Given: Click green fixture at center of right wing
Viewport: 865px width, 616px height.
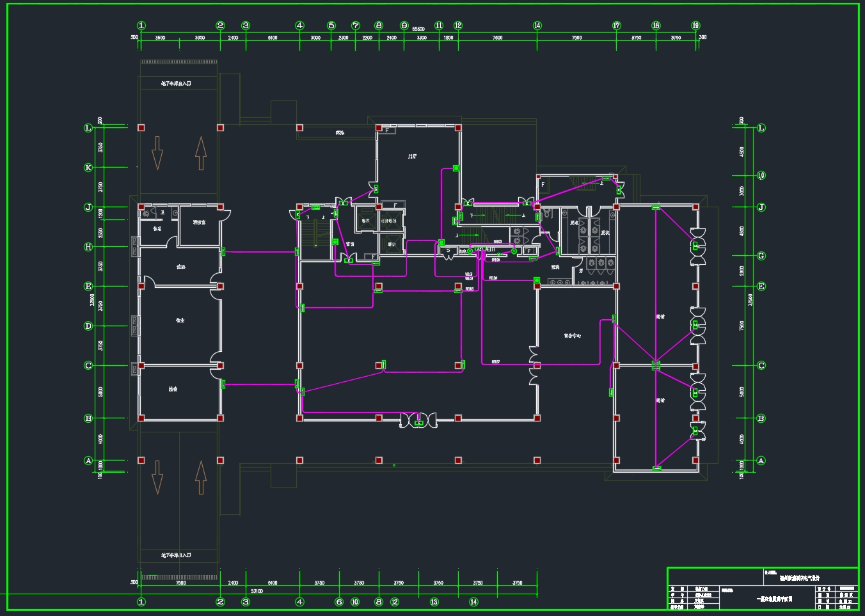Looking at the screenshot, I should coord(656,365).
